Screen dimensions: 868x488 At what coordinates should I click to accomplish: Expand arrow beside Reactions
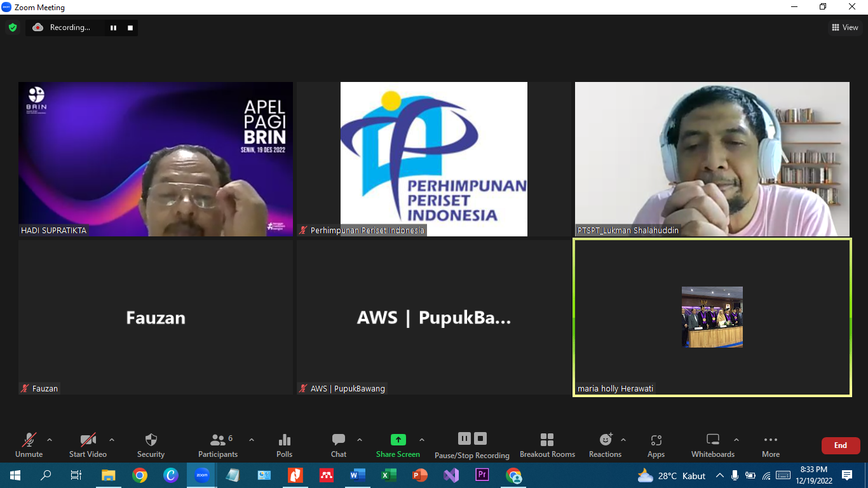pyautogui.click(x=623, y=440)
